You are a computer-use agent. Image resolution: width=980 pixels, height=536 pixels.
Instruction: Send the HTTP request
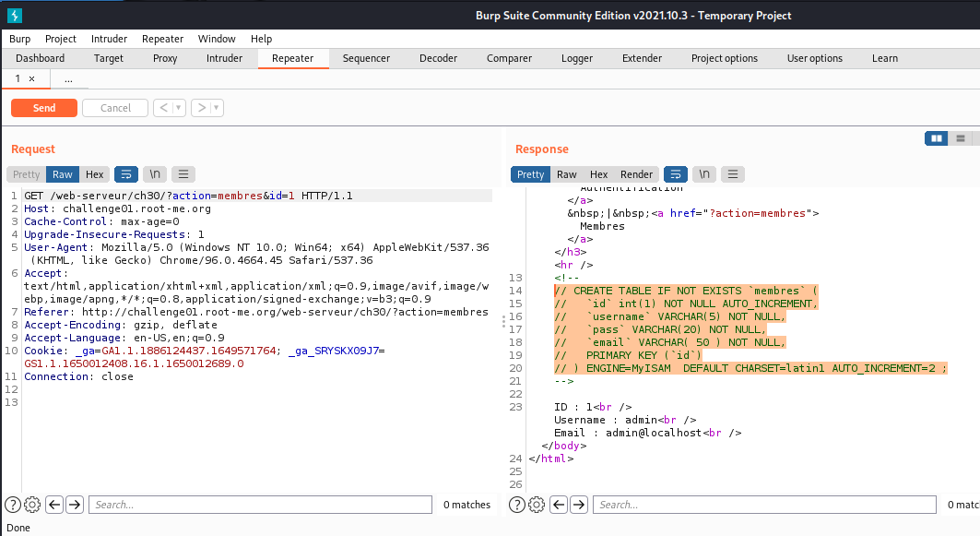[x=43, y=108]
